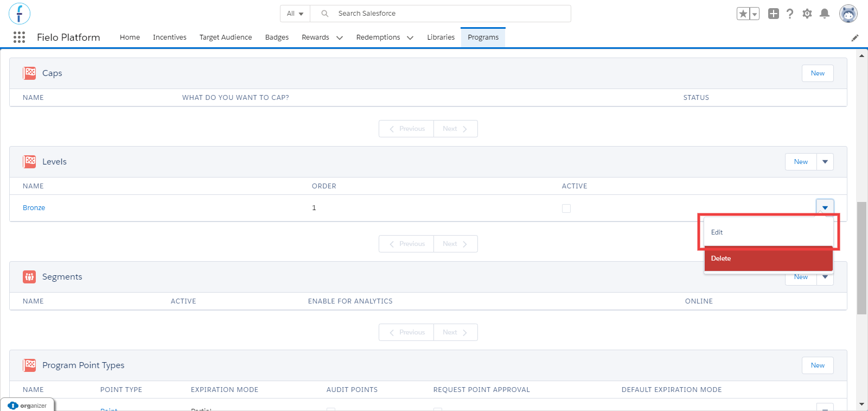
Task: Click the Fielo logo icon
Action: click(x=20, y=14)
